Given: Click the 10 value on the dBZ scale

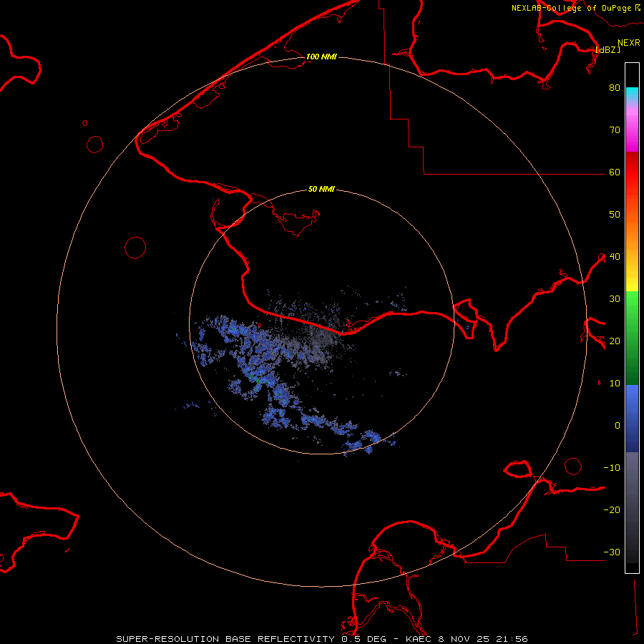Looking at the screenshot, I should [x=615, y=384].
